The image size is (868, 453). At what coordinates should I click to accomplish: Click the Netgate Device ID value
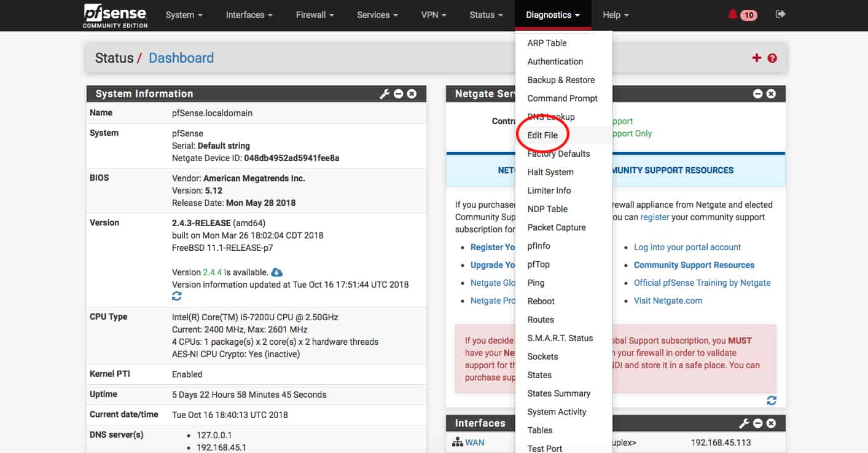(291, 158)
